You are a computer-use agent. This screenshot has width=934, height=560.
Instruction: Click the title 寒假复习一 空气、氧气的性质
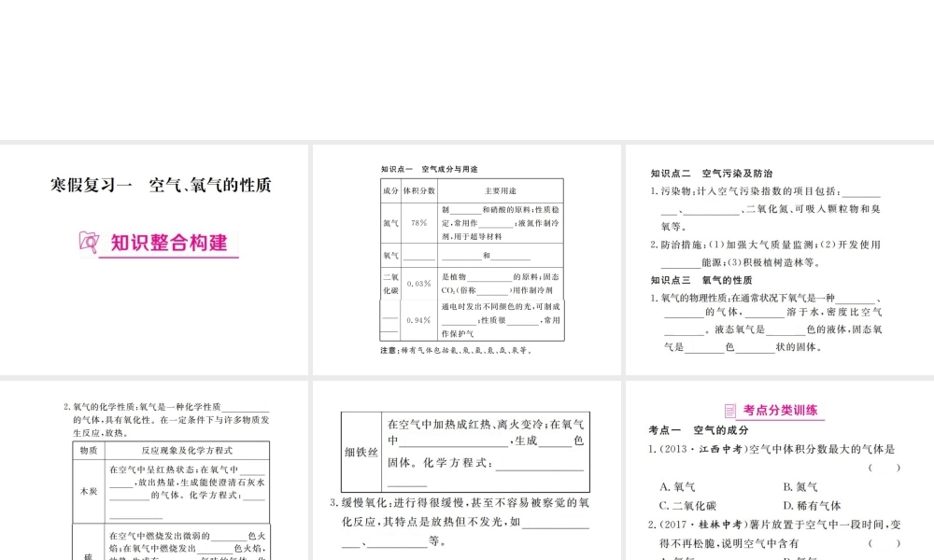pyautogui.click(x=161, y=185)
